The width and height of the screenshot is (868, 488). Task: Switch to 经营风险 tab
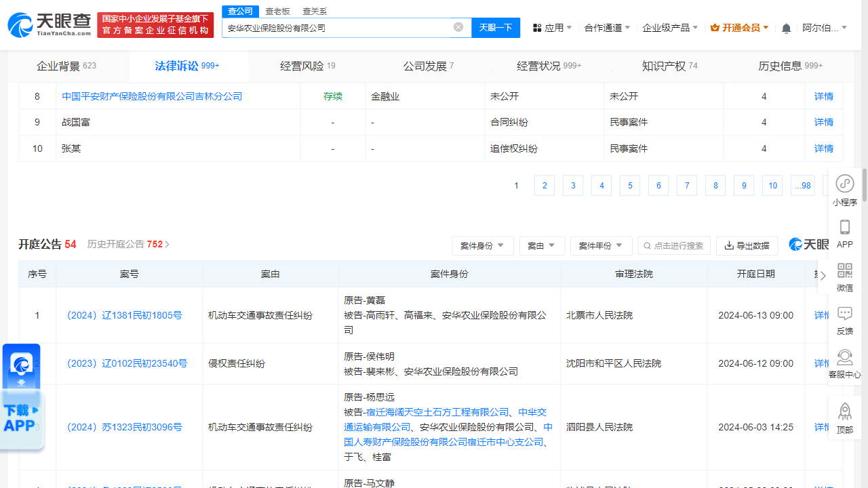(x=308, y=66)
